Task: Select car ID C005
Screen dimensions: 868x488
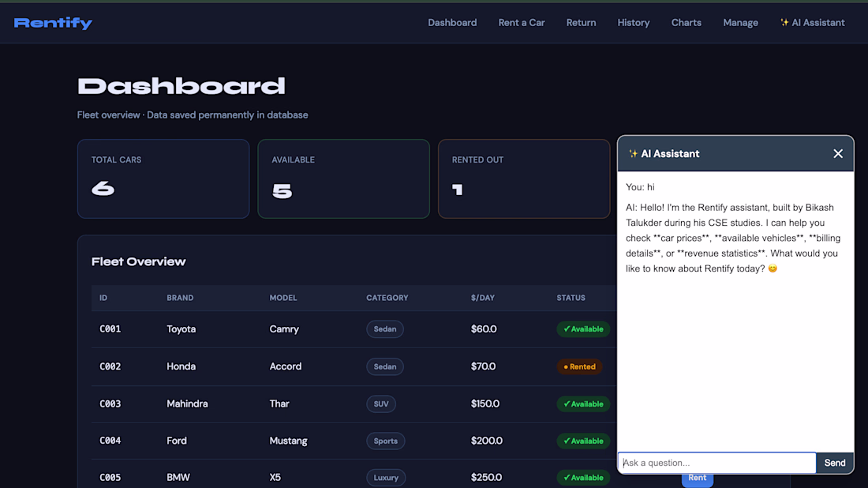Action: [x=110, y=478]
